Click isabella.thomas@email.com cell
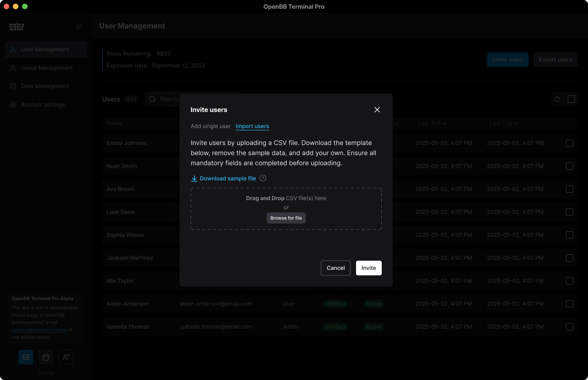 tap(216, 327)
